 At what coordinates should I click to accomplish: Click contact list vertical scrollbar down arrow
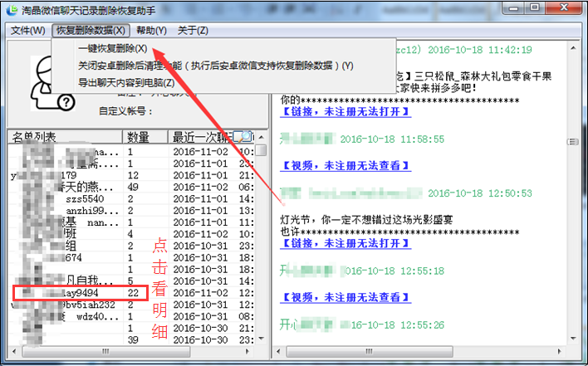click(x=262, y=339)
